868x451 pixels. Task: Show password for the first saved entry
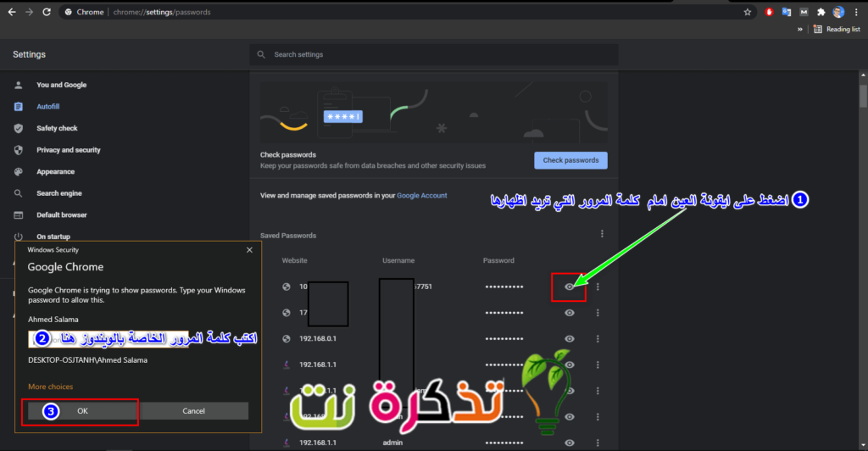(x=570, y=287)
